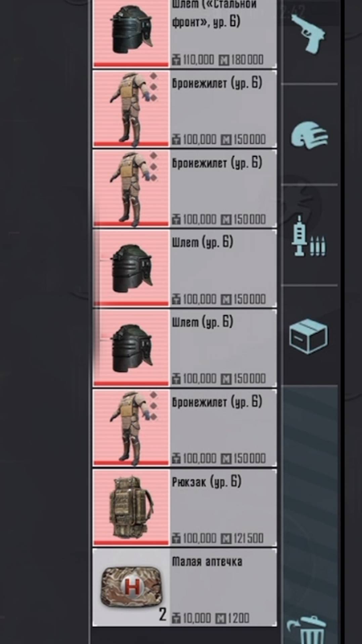The height and width of the screenshot is (644, 362).
Task: Click the 121500 market price of Рюкзак
Action: [248, 538]
